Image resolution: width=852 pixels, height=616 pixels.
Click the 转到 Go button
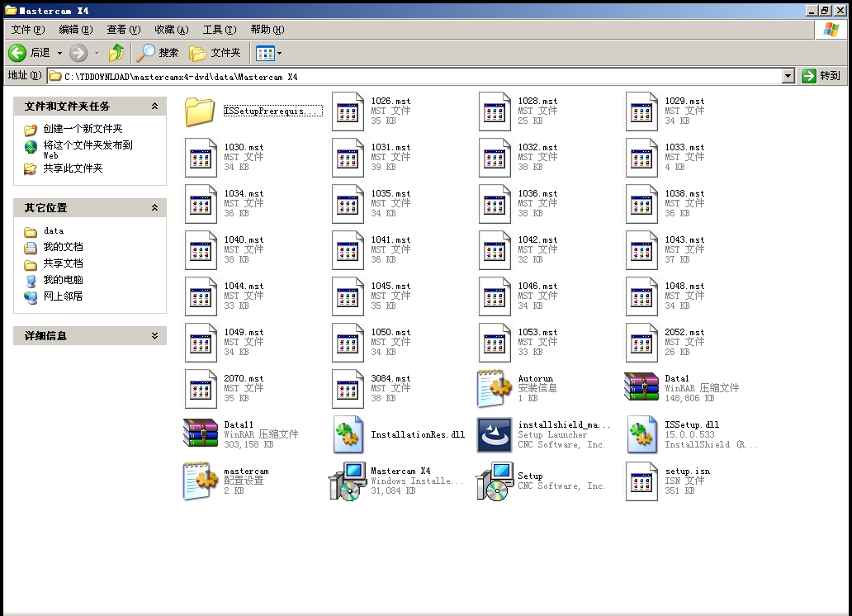(821, 76)
